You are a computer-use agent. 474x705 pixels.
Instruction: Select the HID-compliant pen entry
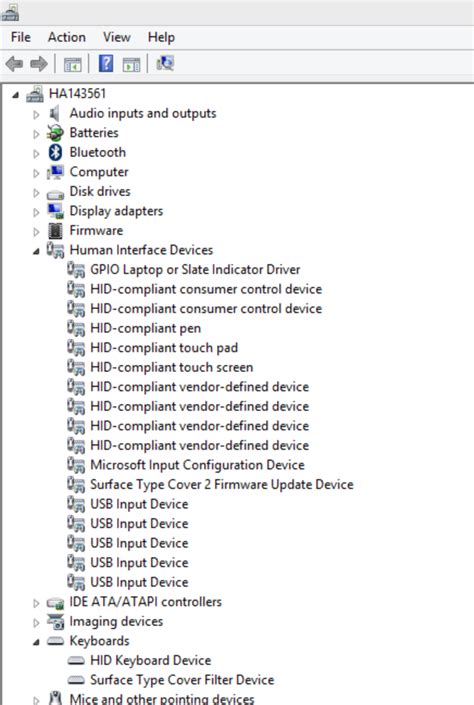pos(145,328)
